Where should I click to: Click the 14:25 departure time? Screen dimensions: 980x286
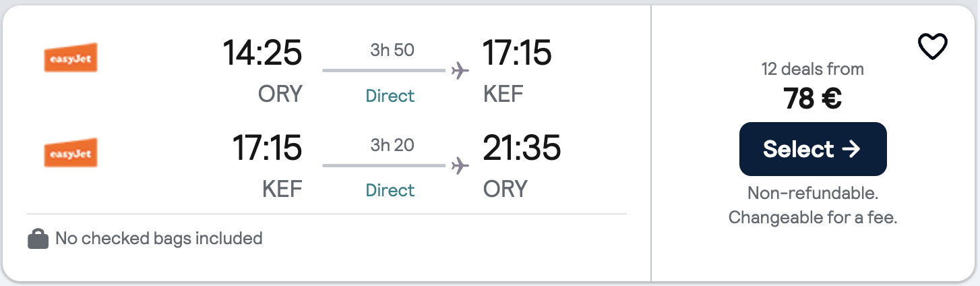click(x=262, y=53)
